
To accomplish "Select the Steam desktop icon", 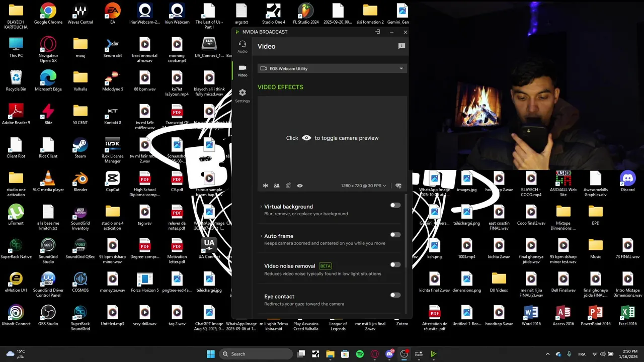I will [80, 148].
